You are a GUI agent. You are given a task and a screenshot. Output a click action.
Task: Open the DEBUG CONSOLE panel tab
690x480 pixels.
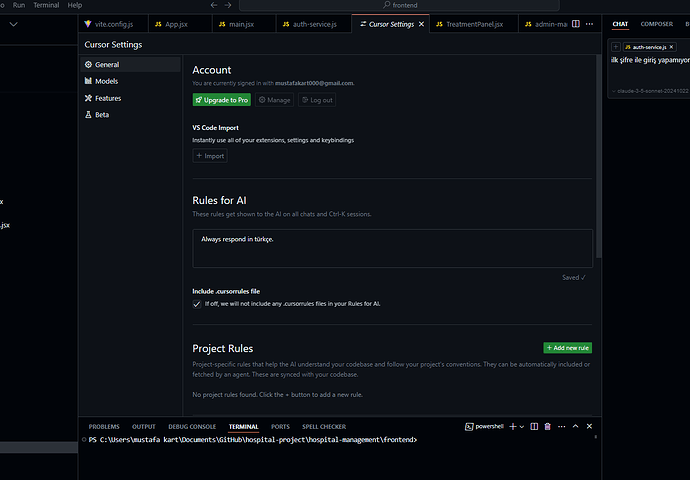192,426
